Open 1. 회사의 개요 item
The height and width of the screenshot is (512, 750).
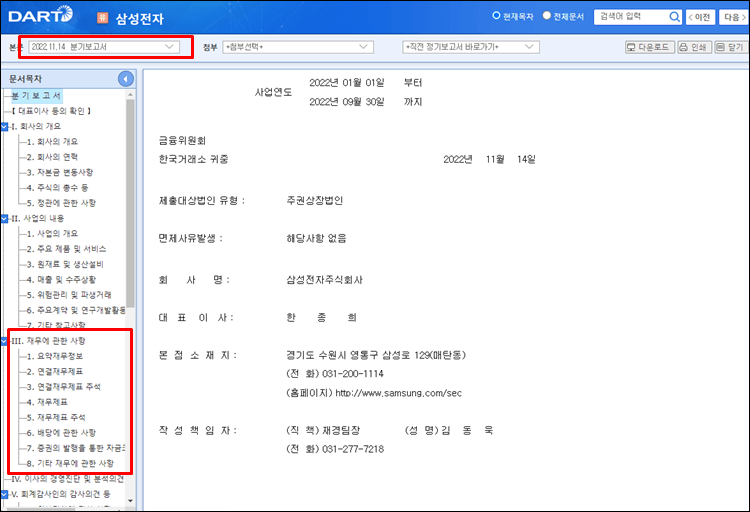pyautogui.click(x=52, y=142)
